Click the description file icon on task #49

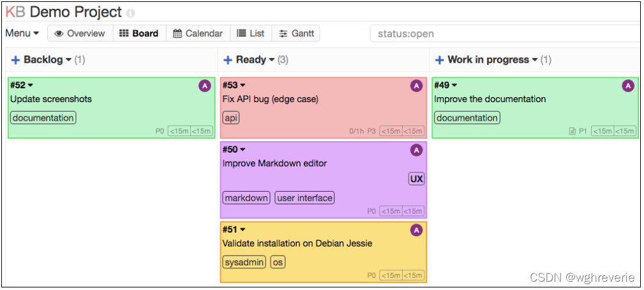point(571,132)
